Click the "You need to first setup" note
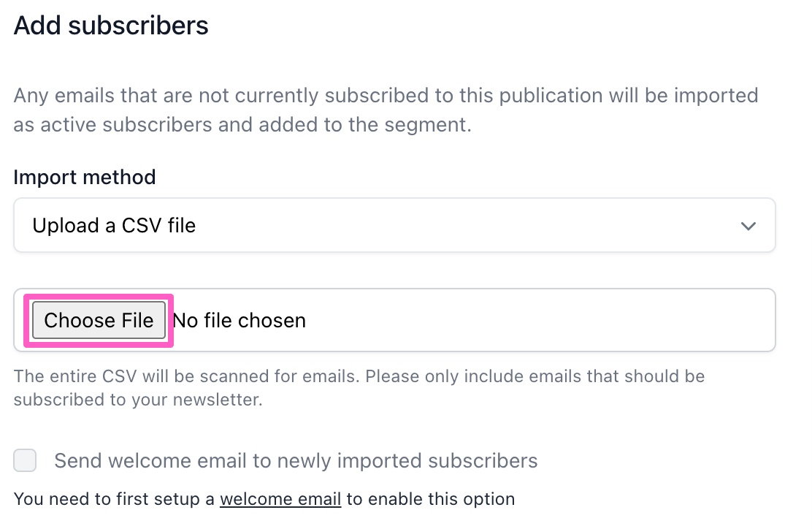The height and width of the screenshot is (529, 812). (114, 499)
